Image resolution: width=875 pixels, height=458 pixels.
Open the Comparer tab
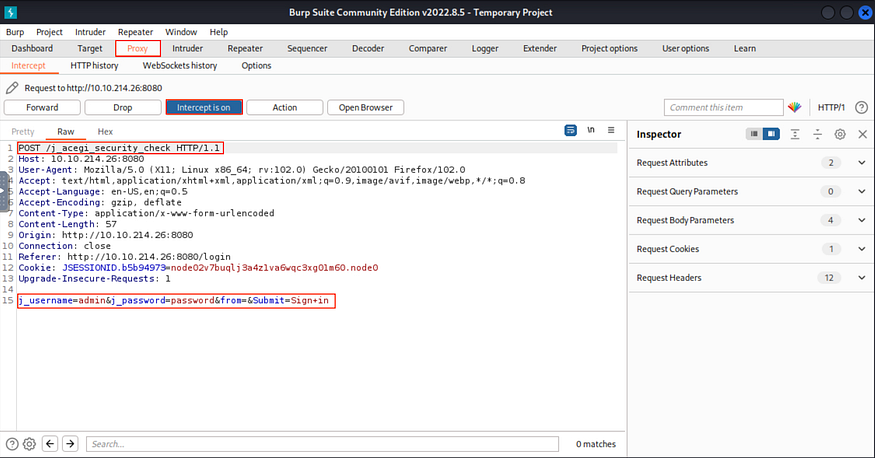coord(427,49)
